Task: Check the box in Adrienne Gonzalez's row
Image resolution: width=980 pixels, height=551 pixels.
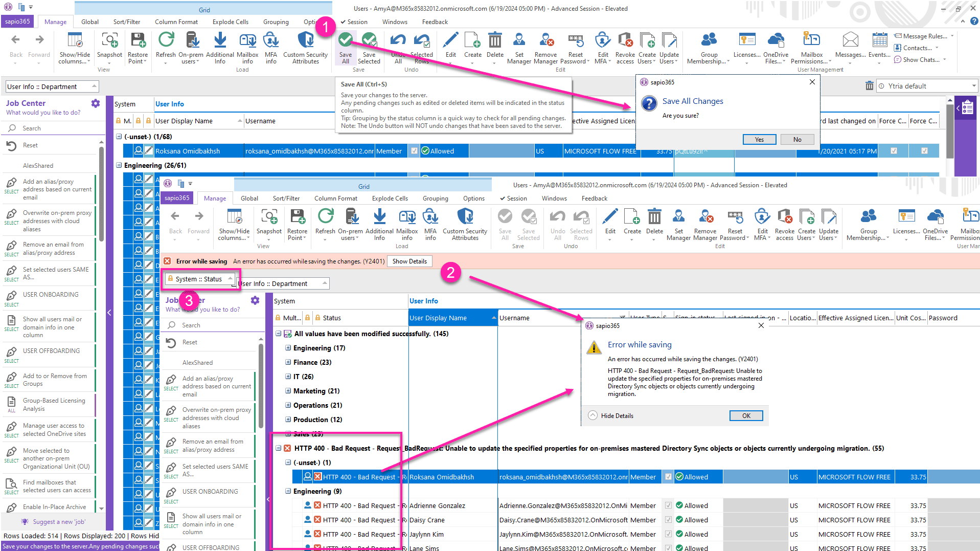Action: coord(668,505)
